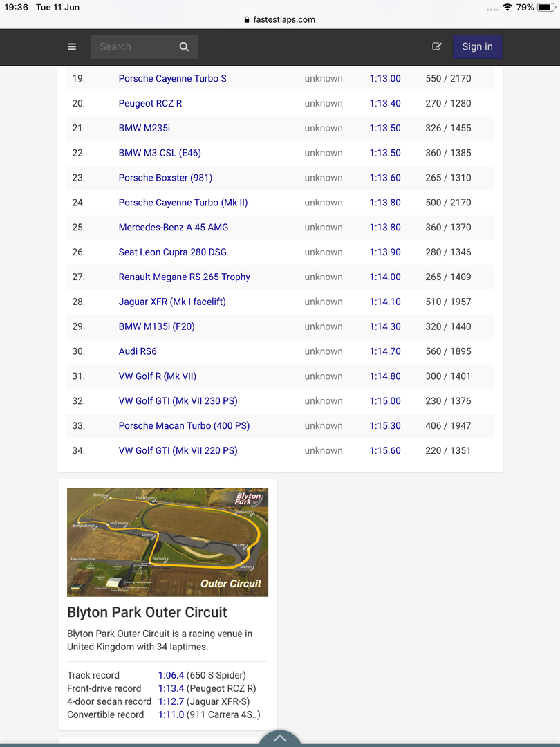
Task: Open Renault Megane RS 265 Trophy link
Action: 185,277
